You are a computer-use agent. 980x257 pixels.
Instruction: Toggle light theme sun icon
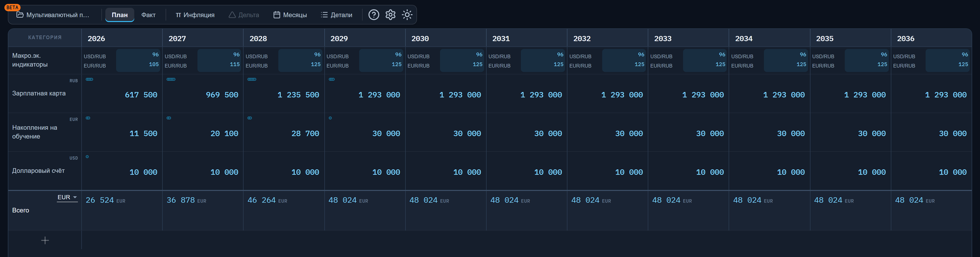coord(407,15)
